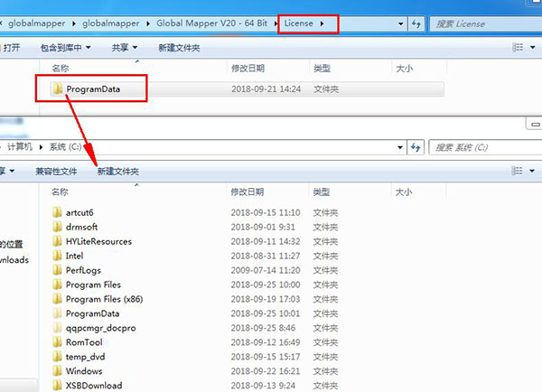Select the Windows folder icon
This screenshot has width=542, height=392.
[58, 371]
